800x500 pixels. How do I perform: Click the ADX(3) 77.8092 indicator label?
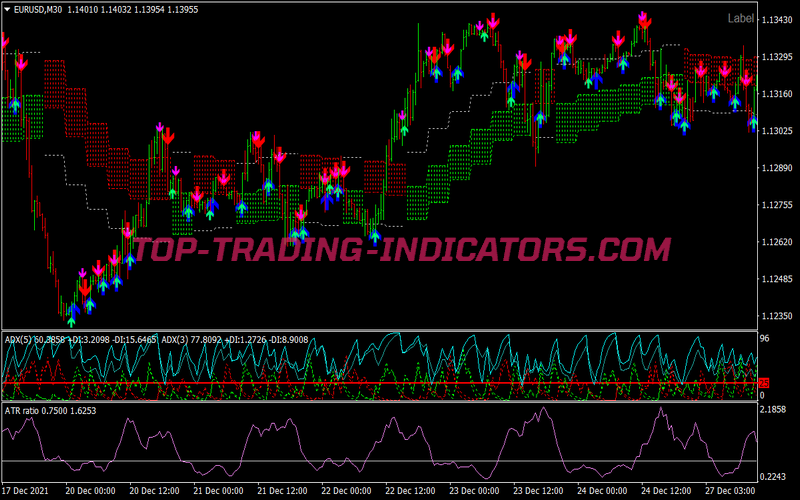coord(235,339)
